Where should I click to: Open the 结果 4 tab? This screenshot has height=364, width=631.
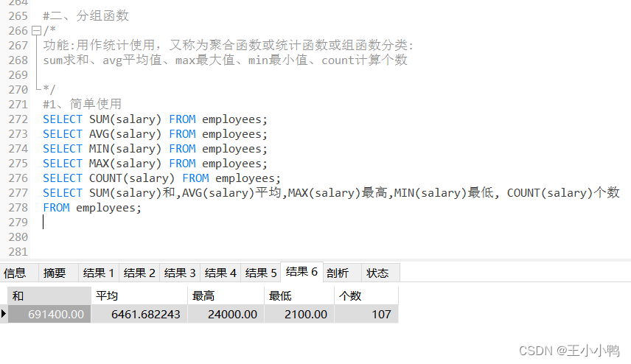point(220,273)
